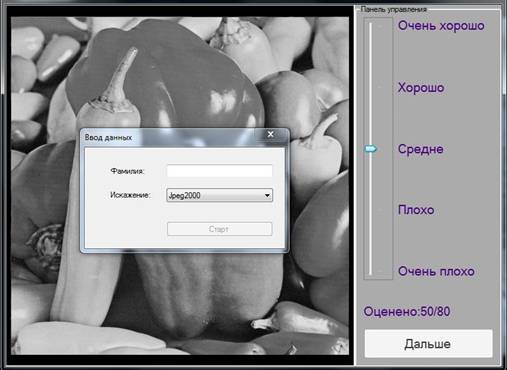
Task: Click the Плохо rating label
Action: click(x=416, y=210)
